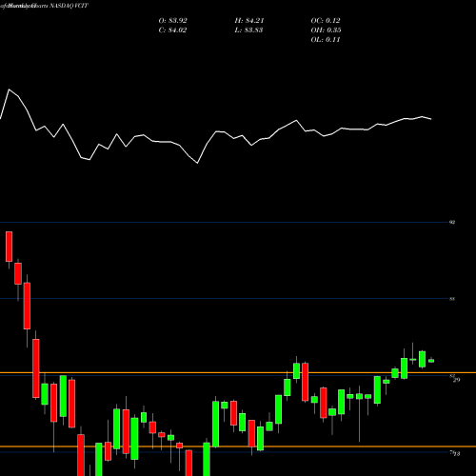Select the first tall red candlestick near 92

pyautogui.click(x=9, y=247)
